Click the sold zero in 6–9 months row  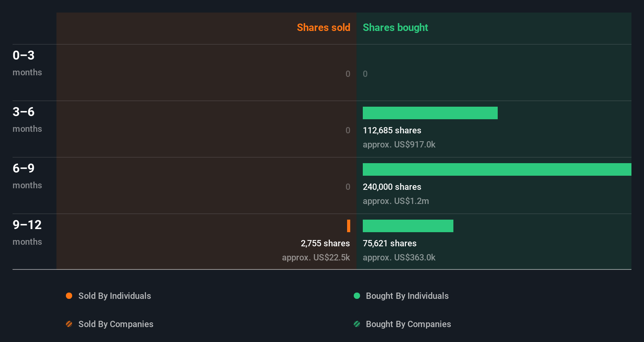[x=348, y=187]
